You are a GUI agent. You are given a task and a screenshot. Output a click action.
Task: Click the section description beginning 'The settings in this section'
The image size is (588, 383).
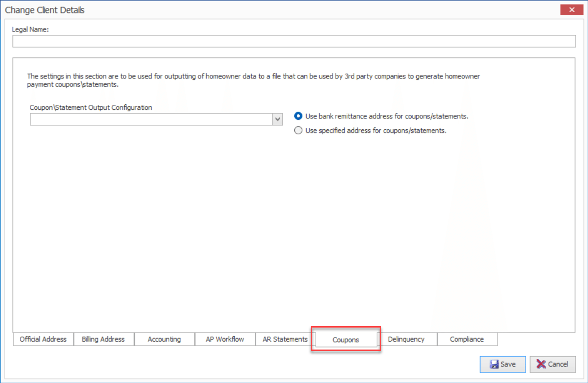pyautogui.click(x=253, y=80)
